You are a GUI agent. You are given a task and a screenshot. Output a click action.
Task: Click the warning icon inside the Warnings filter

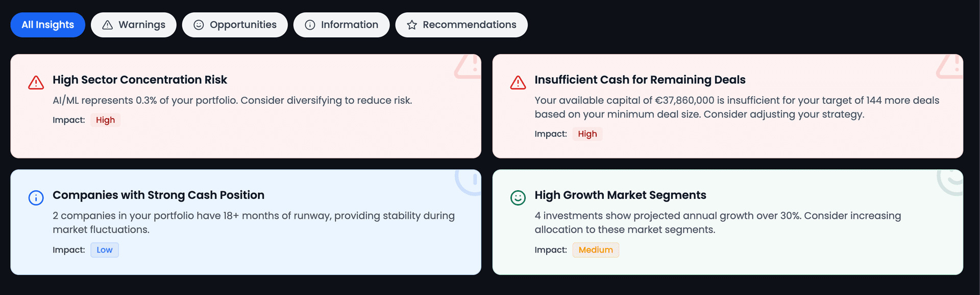[107, 24]
